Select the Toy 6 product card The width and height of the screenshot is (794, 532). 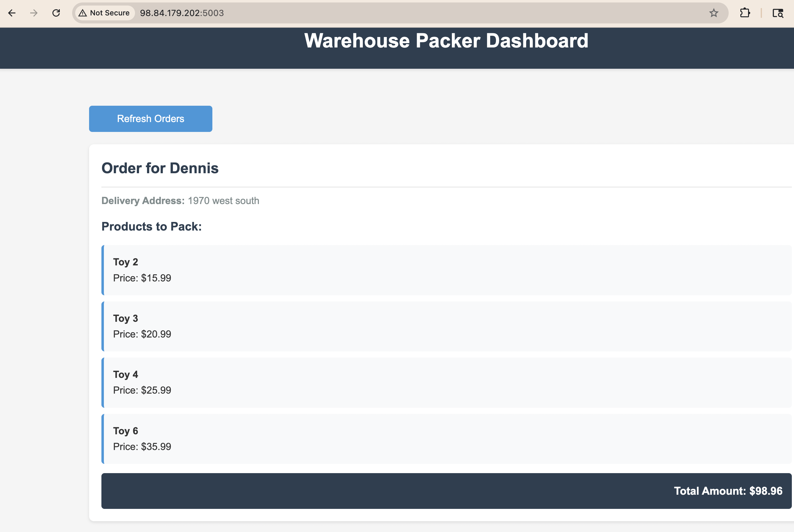(446, 438)
